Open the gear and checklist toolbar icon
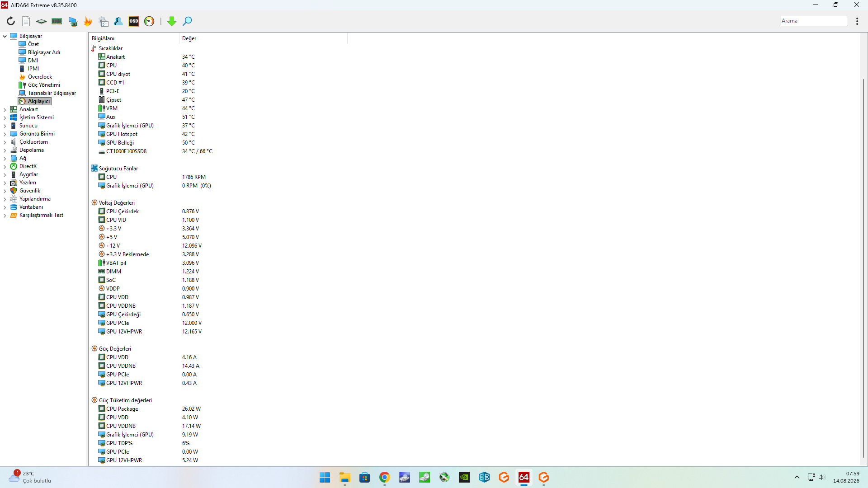 tap(104, 21)
